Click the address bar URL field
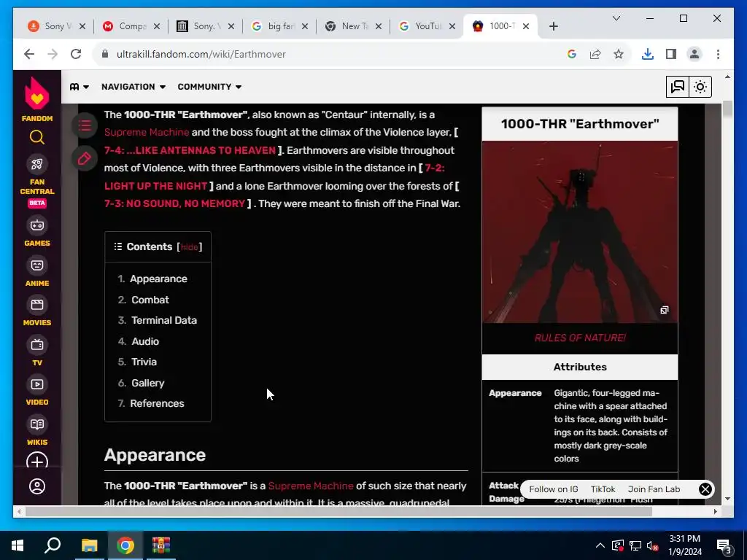The image size is (747, 560). (333, 54)
